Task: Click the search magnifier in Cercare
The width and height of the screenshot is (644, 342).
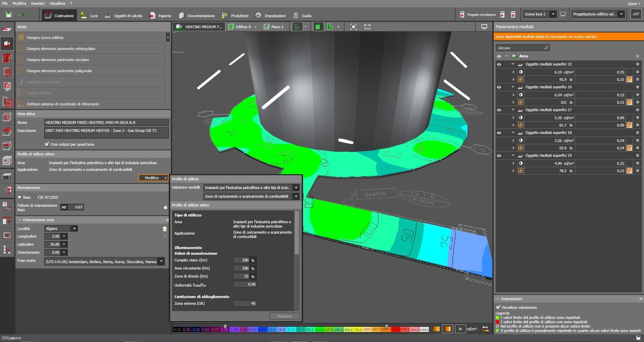Action: 546,48
